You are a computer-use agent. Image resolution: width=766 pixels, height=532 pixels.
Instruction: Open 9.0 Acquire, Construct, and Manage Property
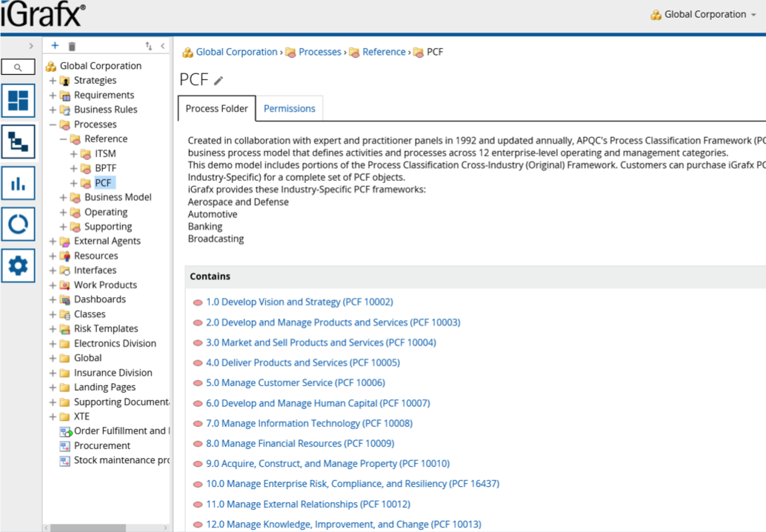tap(327, 464)
